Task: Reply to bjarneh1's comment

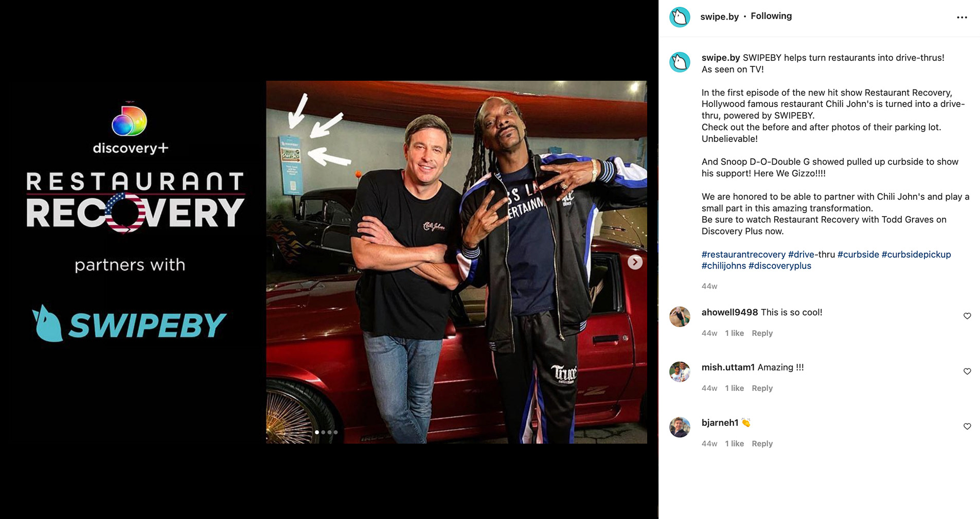Action: pos(762,444)
